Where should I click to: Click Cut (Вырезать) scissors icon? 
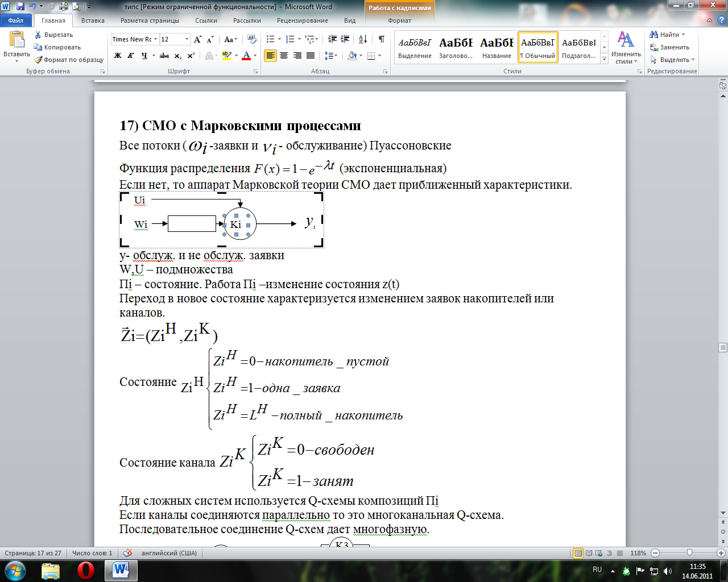[39, 35]
